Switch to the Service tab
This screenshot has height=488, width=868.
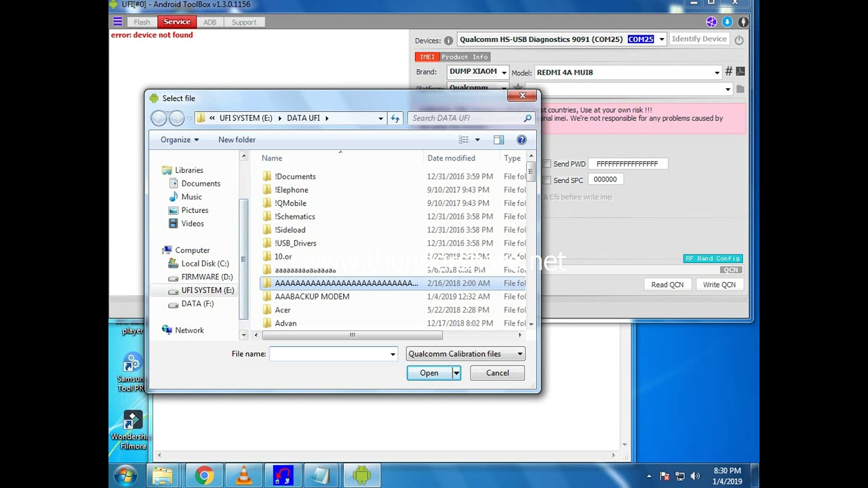click(176, 22)
